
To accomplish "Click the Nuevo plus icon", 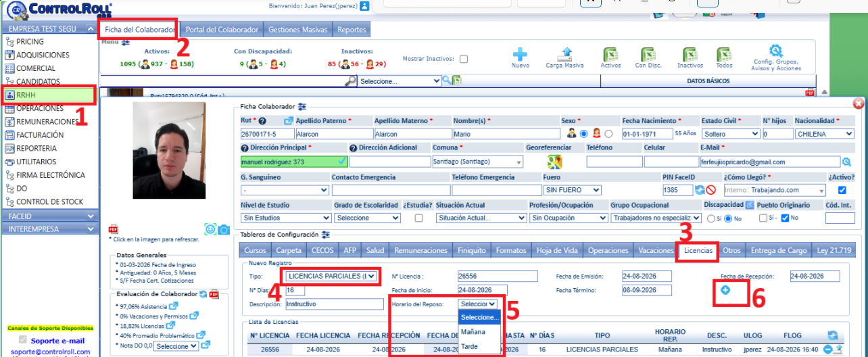I will coord(520,55).
